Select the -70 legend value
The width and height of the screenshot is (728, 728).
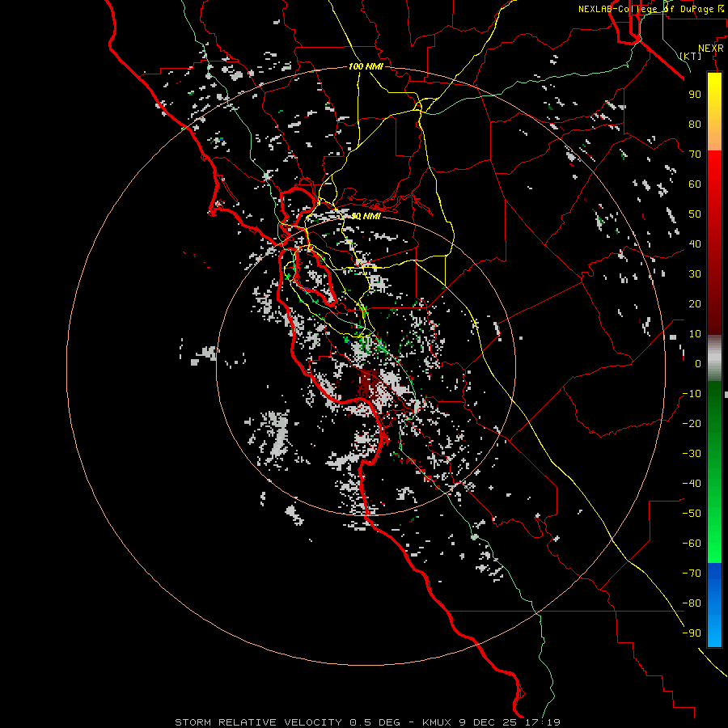[692, 574]
